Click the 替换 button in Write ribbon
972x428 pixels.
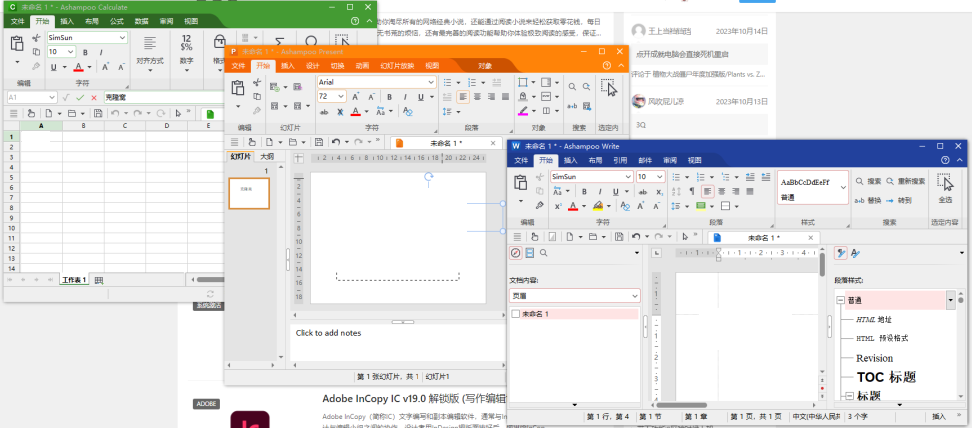point(868,200)
